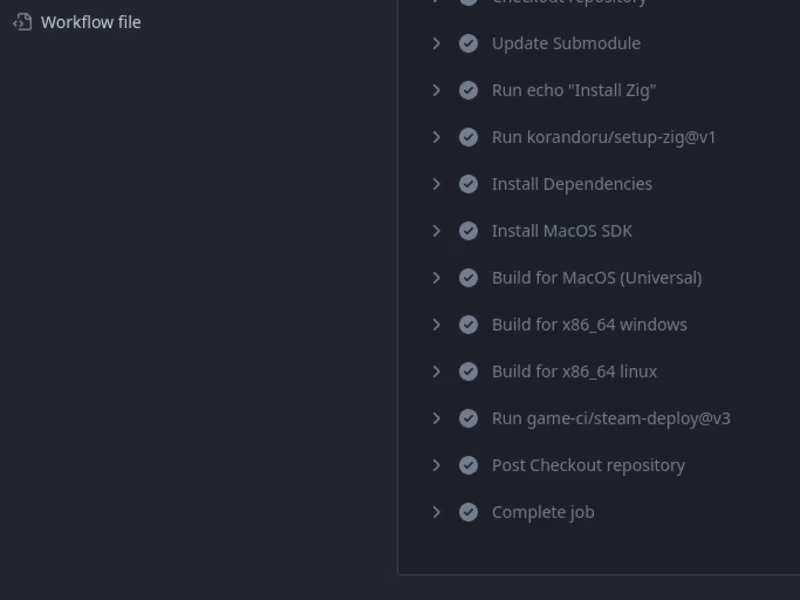Screen dimensions: 800x600
Task: Click the success icon next to Complete job
Action: [468, 512]
